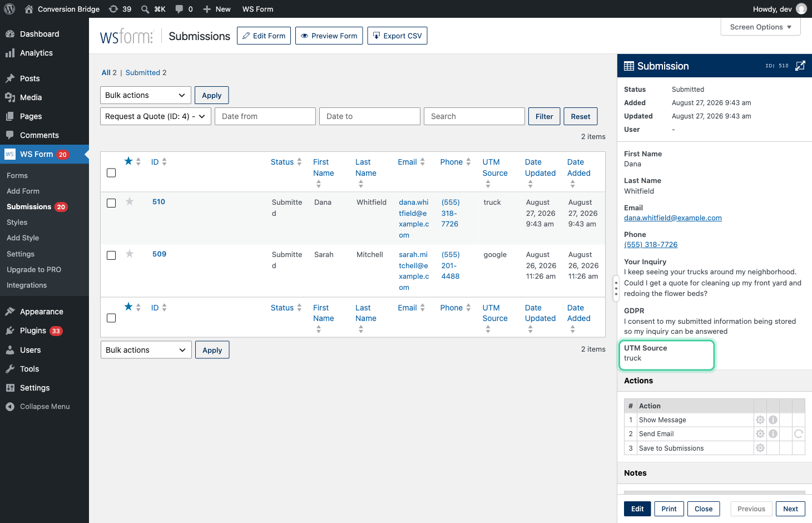Viewport: 812px width, 523px height.
Task: Sort by Phone in top header
Action: (455, 162)
